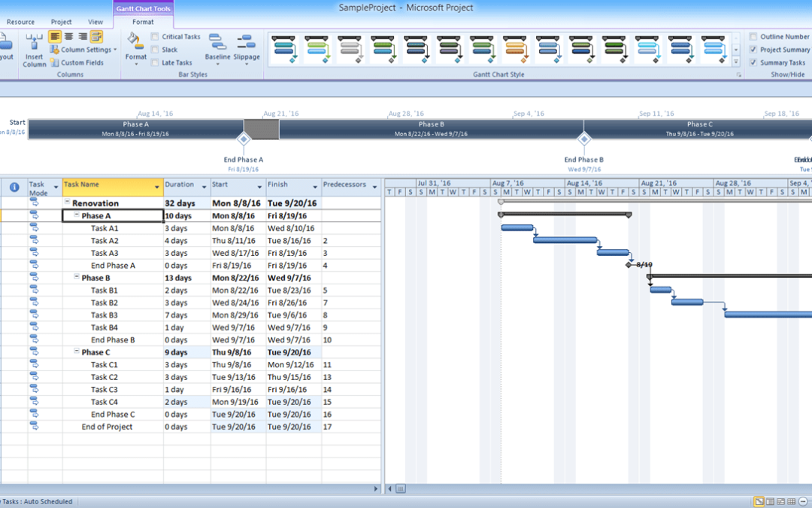Click the Insert Column icon
Viewport: 812px width, 508px height.
(34, 42)
